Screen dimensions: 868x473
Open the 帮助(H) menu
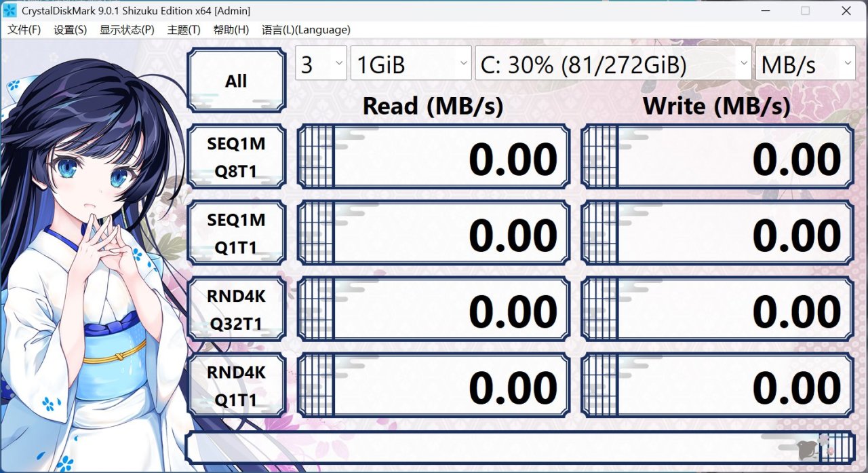pos(231,30)
